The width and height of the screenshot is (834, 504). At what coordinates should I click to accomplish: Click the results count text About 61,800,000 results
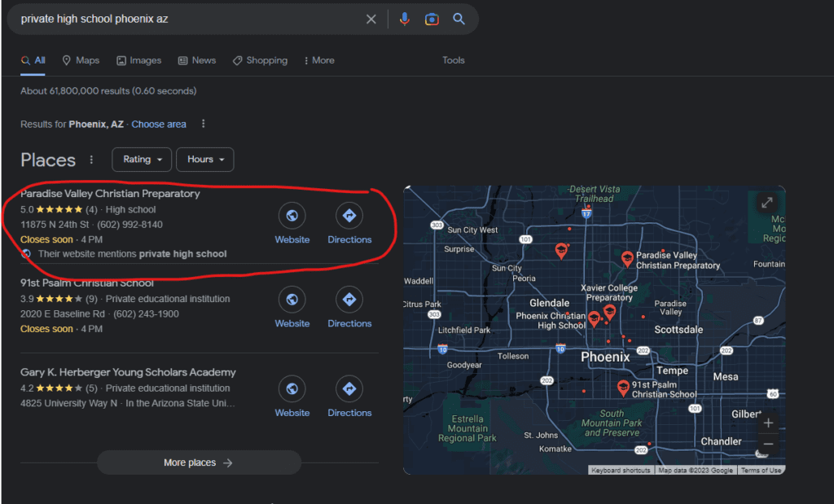(108, 91)
